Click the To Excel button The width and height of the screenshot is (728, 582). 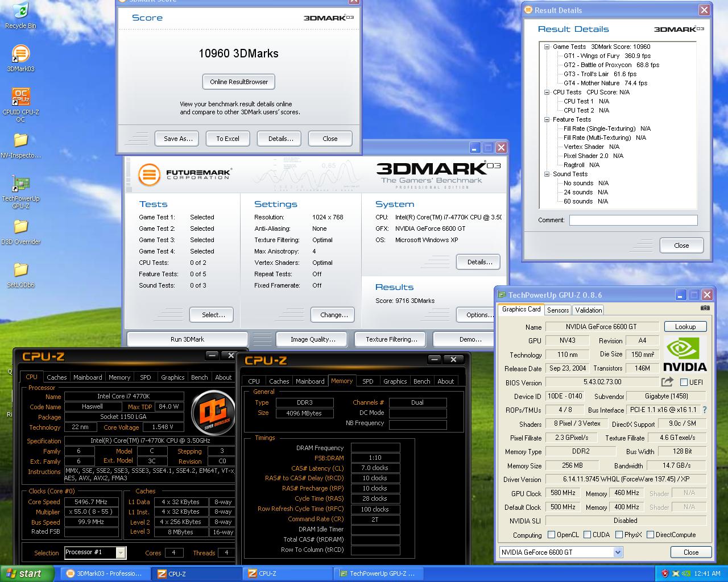pyautogui.click(x=227, y=139)
